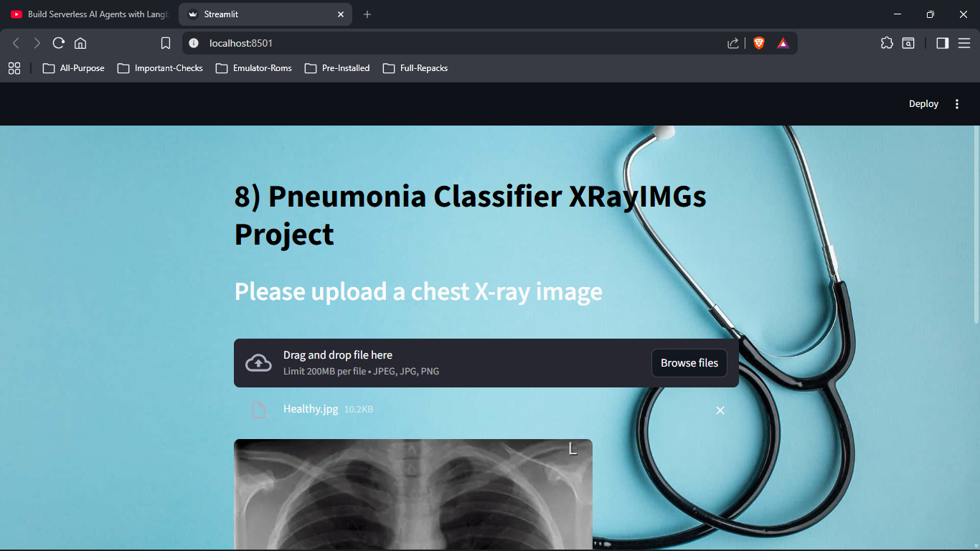Switch to the Build Serverless AI Agents tab
The image size is (980, 551).
pyautogui.click(x=90, y=14)
